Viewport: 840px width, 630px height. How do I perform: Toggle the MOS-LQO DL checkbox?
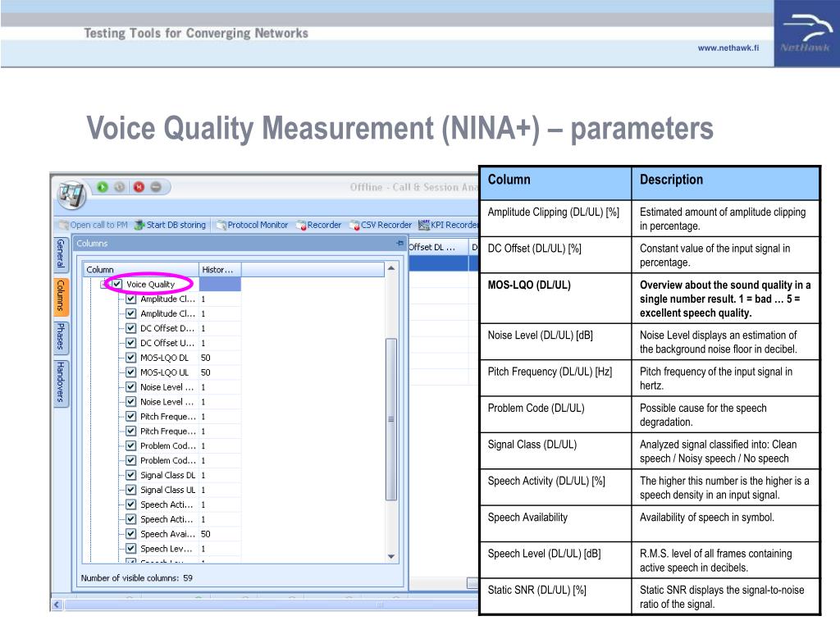pyautogui.click(x=130, y=358)
